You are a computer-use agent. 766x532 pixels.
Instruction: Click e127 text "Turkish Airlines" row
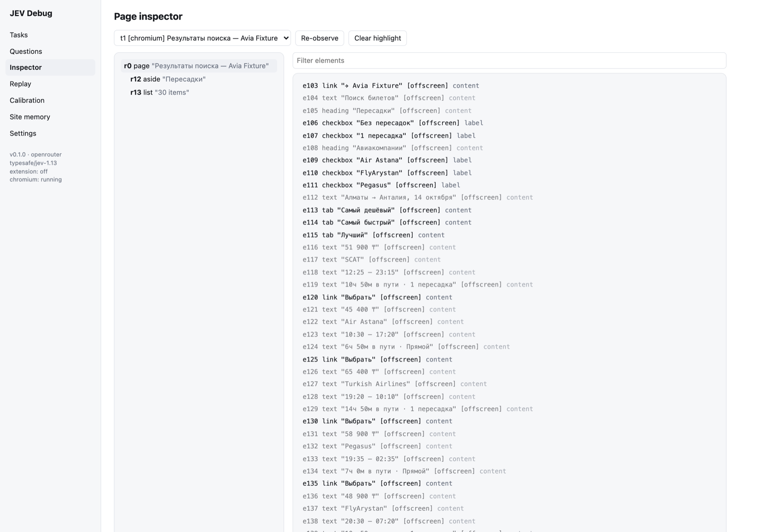509,384
